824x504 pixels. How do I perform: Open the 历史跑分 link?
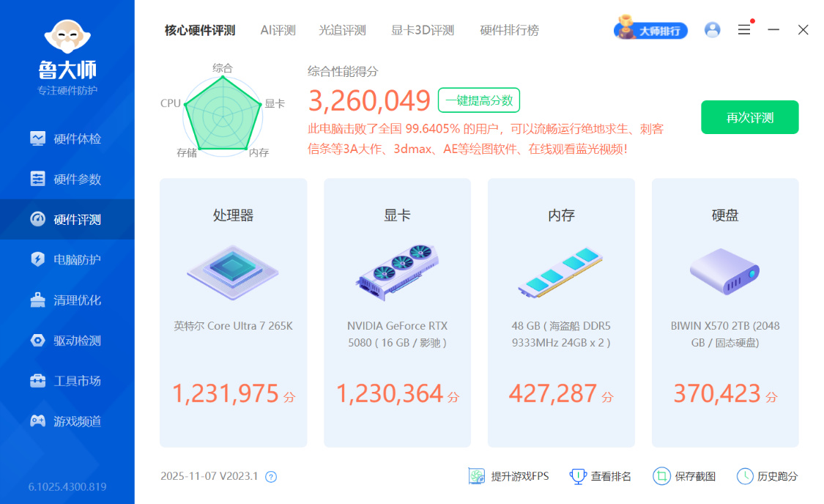777,476
